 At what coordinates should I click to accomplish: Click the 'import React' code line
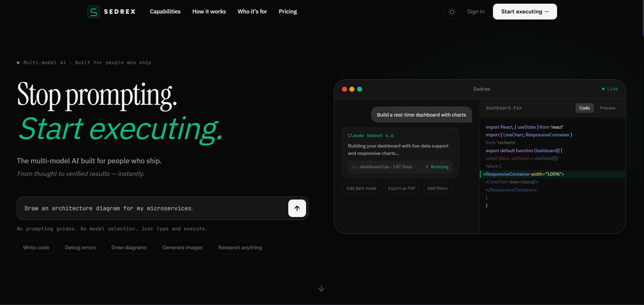coord(524,127)
